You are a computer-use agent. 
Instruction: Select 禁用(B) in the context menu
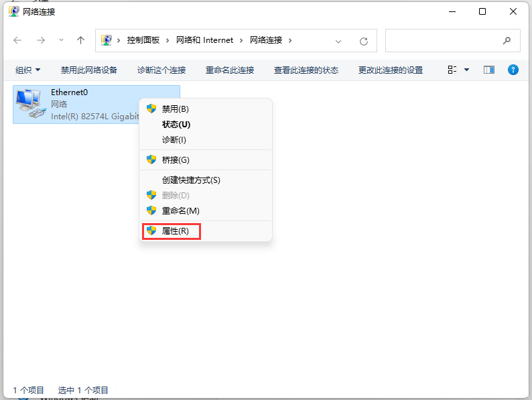click(175, 109)
